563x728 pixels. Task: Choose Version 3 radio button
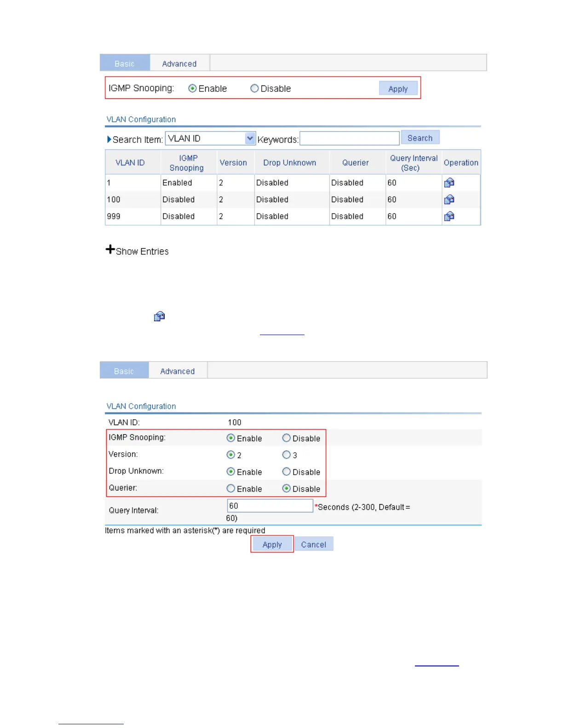(x=287, y=455)
